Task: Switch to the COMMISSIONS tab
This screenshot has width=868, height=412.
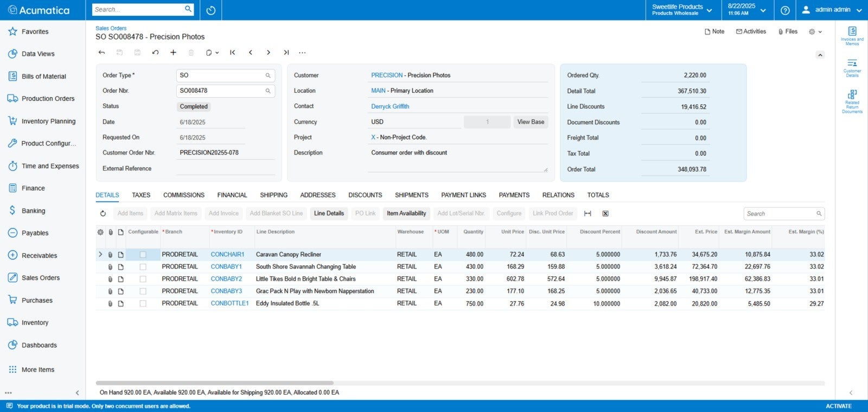Action: 184,195
